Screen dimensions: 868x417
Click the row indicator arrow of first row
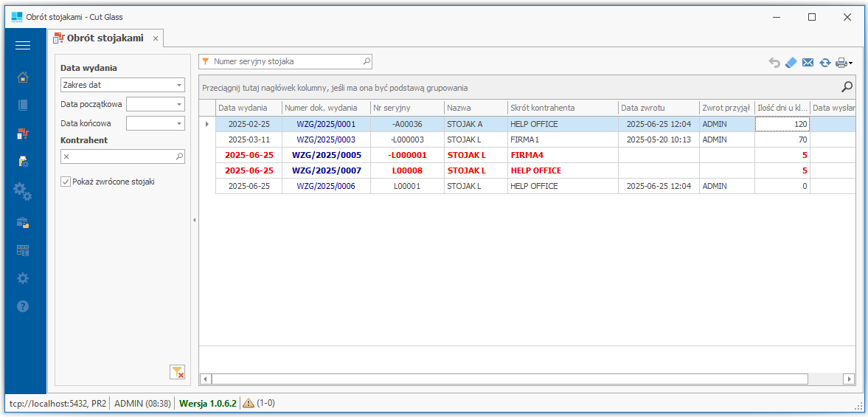[207, 124]
